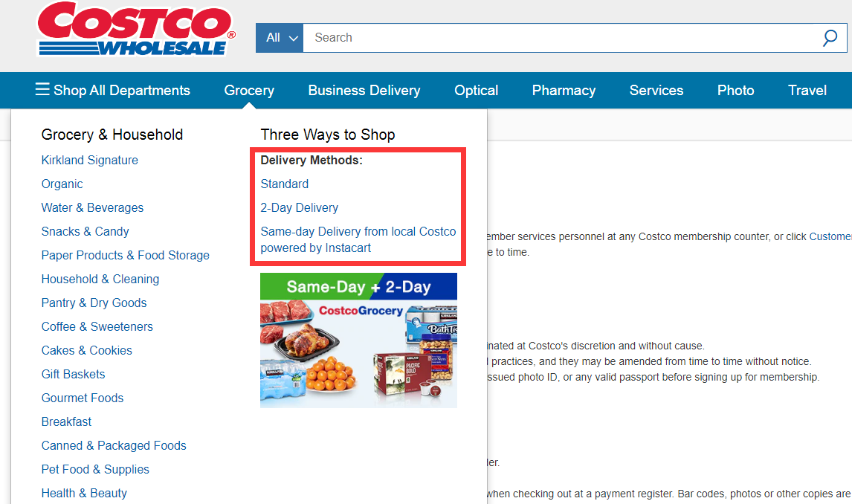Open the Water & Beverages category

pyautogui.click(x=92, y=207)
